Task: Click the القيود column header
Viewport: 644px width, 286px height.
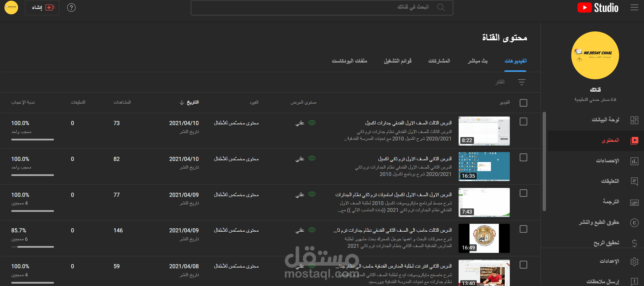Action: tap(254, 103)
